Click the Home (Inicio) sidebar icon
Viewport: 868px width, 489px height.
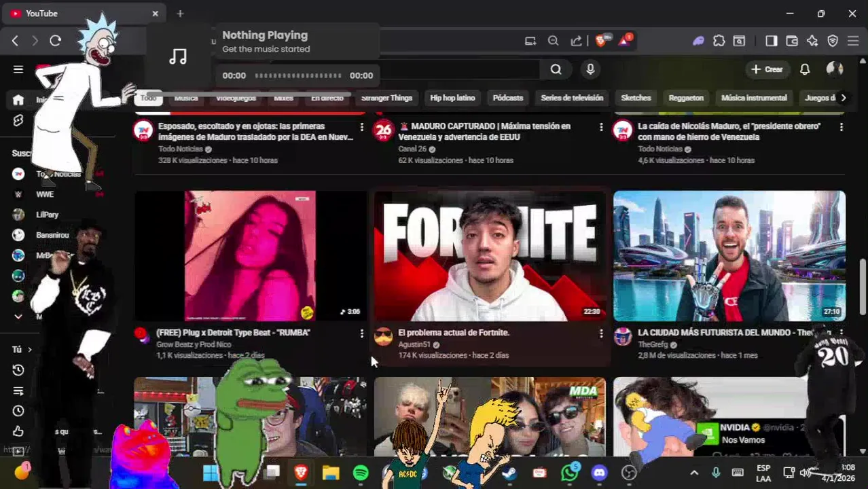[x=18, y=100]
